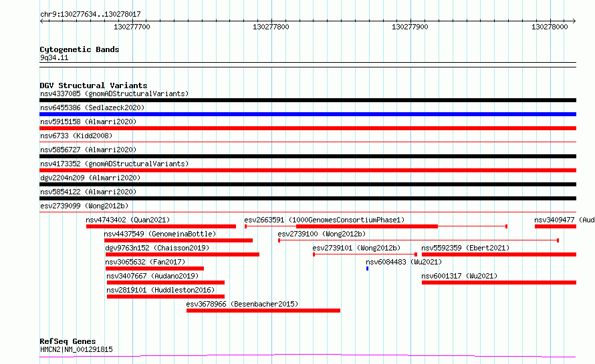The width and height of the screenshot is (595, 364).
Task: Open the dgv9763n152 (Chaisson2019) label
Action: pos(157,248)
